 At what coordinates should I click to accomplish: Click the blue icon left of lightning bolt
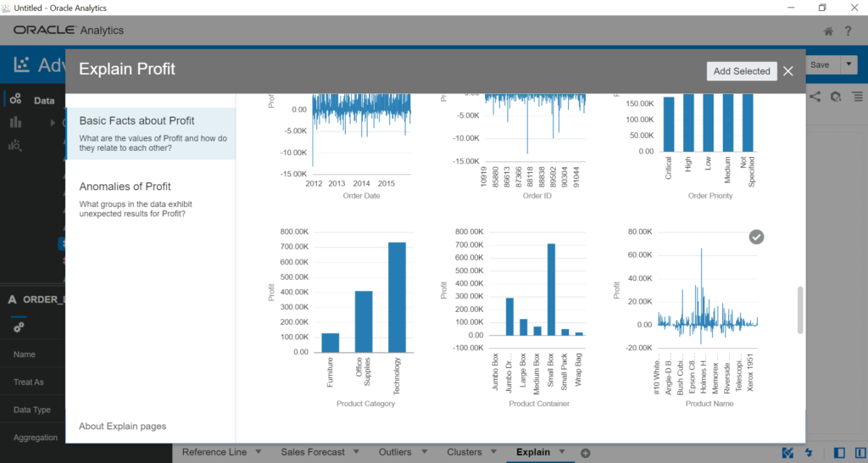click(787, 453)
